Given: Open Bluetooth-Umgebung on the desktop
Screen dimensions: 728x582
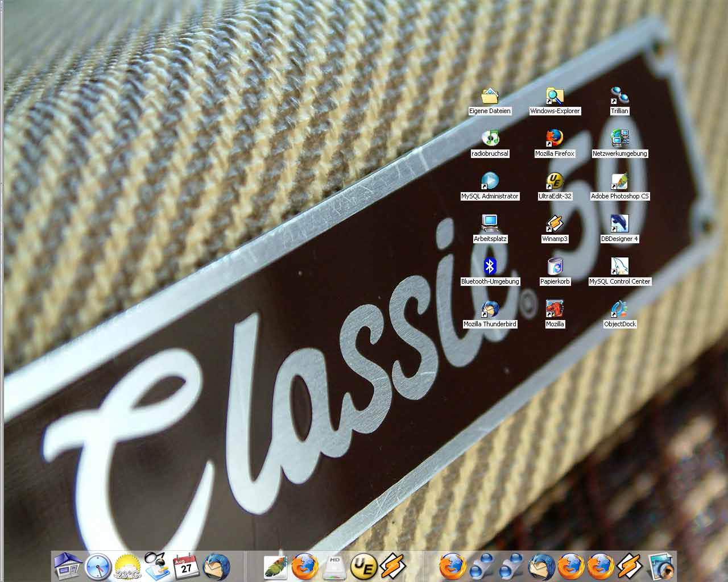Looking at the screenshot, I should pyautogui.click(x=490, y=272).
